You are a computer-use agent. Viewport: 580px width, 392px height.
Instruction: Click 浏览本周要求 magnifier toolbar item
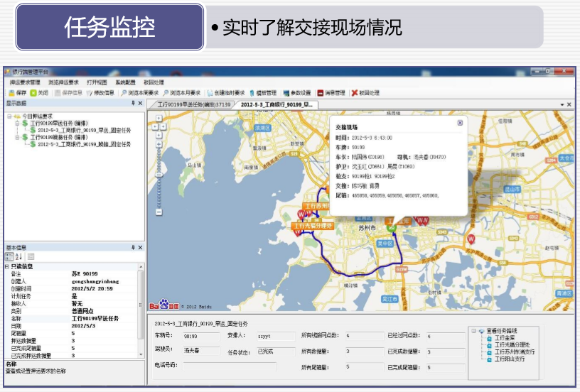pyautogui.click(x=140, y=93)
